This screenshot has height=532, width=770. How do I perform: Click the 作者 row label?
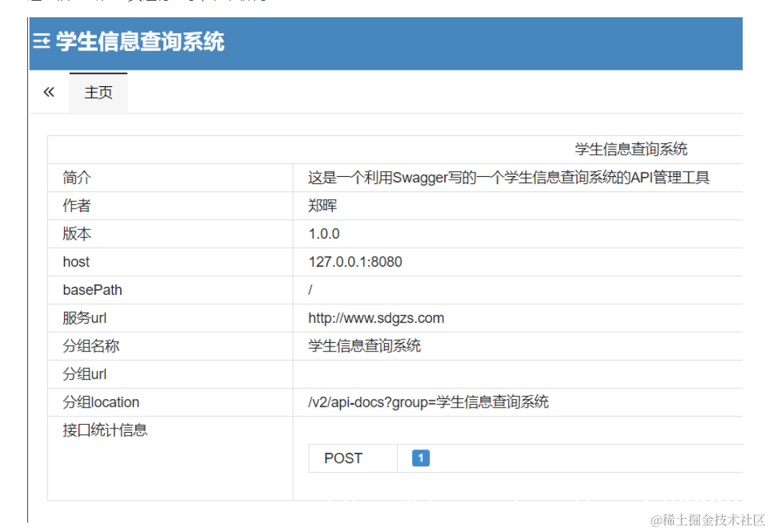(77, 206)
